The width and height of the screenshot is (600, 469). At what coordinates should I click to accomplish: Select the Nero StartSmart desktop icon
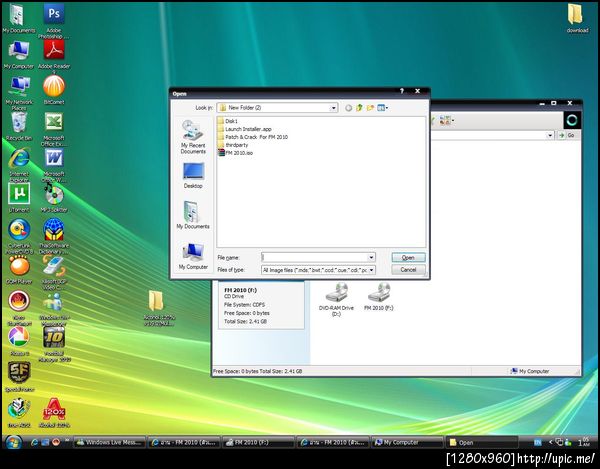point(19,308)
